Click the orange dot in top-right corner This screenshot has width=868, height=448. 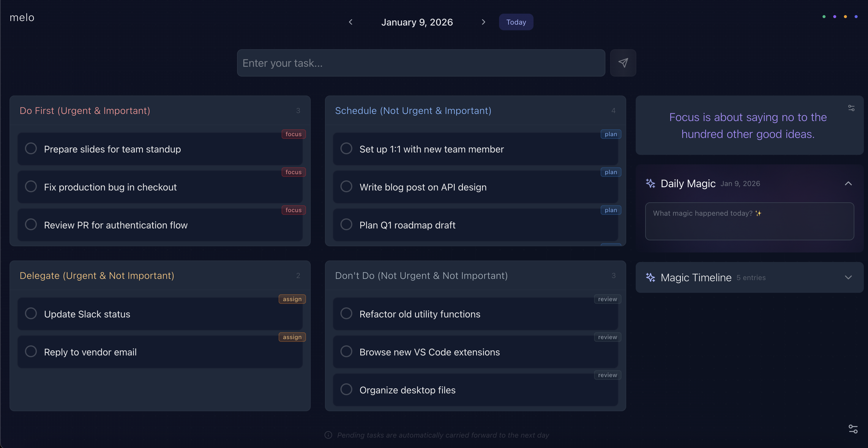coord(845,17)
